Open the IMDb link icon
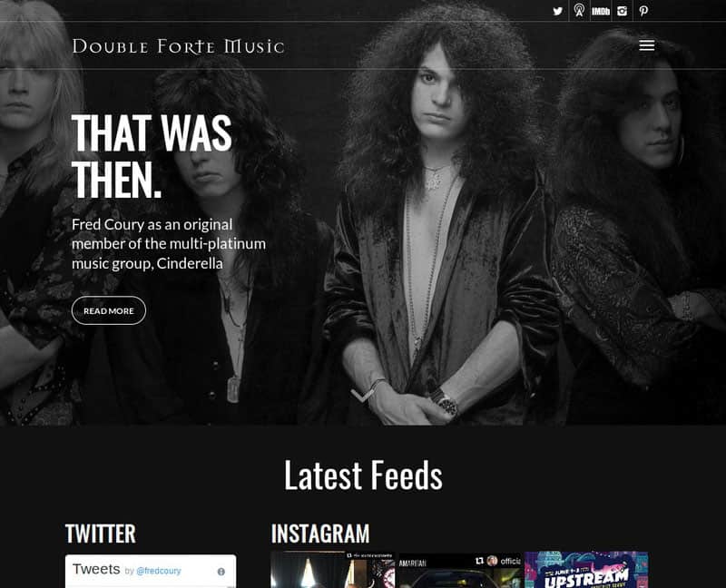Screen dimensions: 726x588 pos(601,11)
